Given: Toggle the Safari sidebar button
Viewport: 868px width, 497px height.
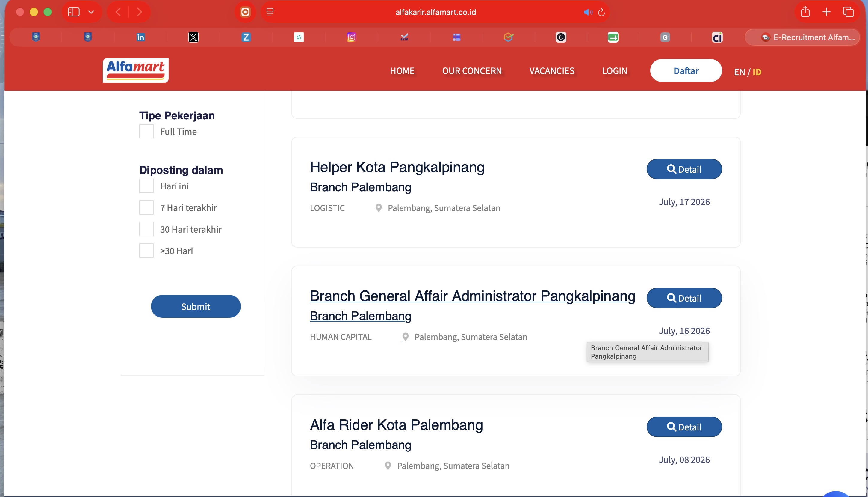Looking at the screenshot, I should coord(74,12).
